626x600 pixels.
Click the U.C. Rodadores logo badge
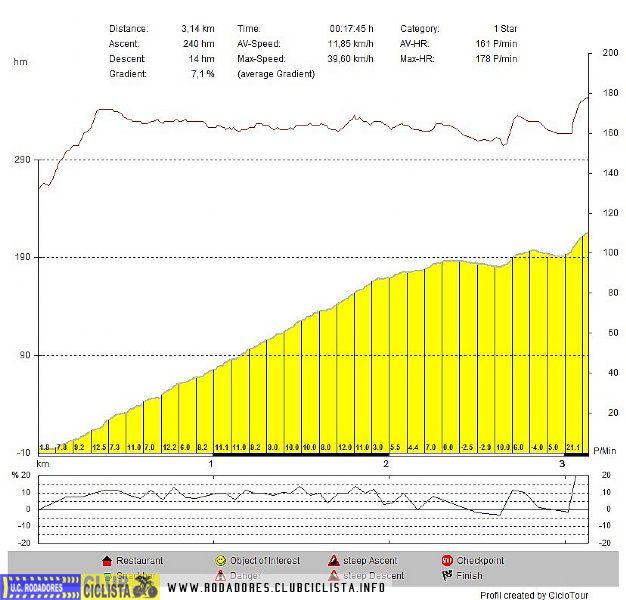click(40, 587)
